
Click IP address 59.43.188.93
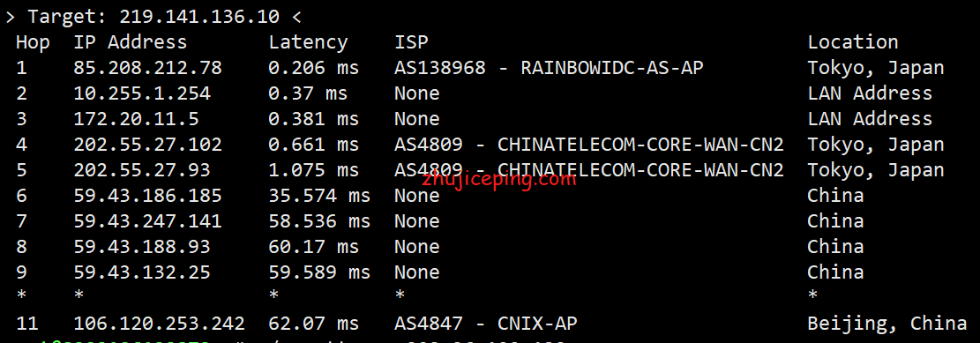pyautogui.click(x=142, y=247)
